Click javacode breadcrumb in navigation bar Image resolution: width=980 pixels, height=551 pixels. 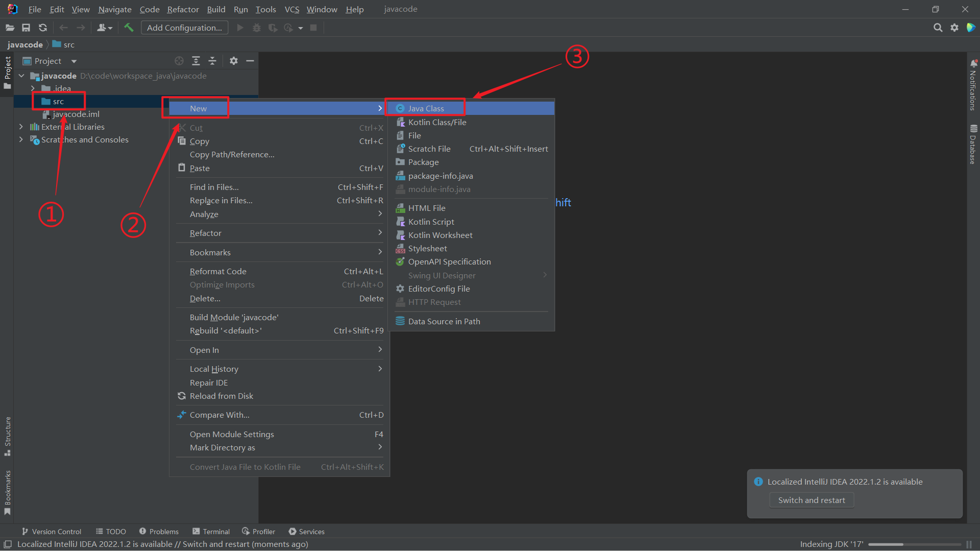[x=25, y=44]
